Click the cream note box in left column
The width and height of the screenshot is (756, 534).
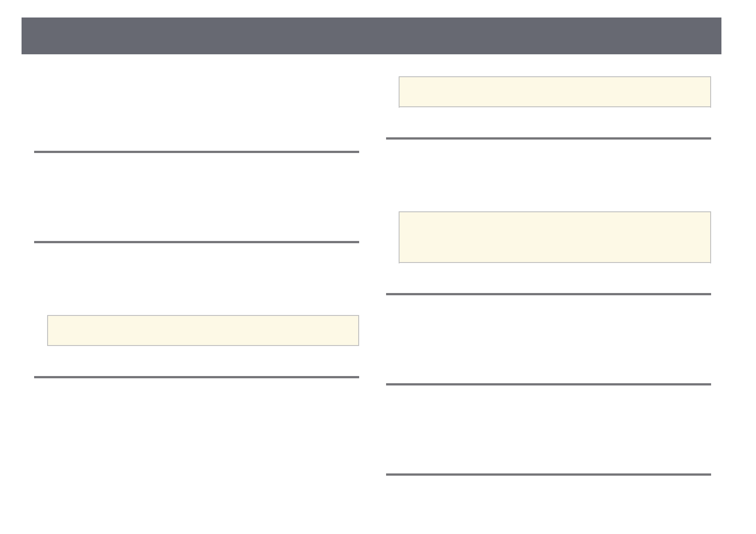click(x=203, y=330)
